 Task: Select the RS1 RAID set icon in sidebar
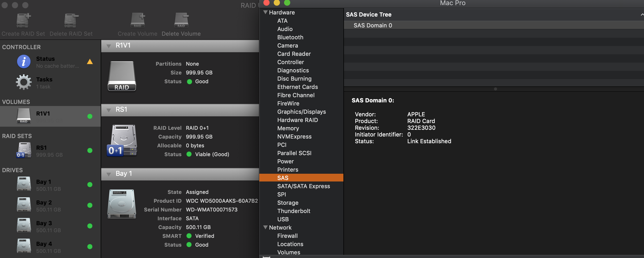[x=24, y=150]
